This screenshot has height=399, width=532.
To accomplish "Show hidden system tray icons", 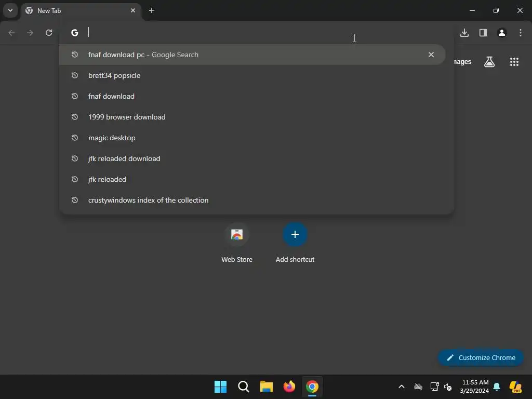I will 402,387.
